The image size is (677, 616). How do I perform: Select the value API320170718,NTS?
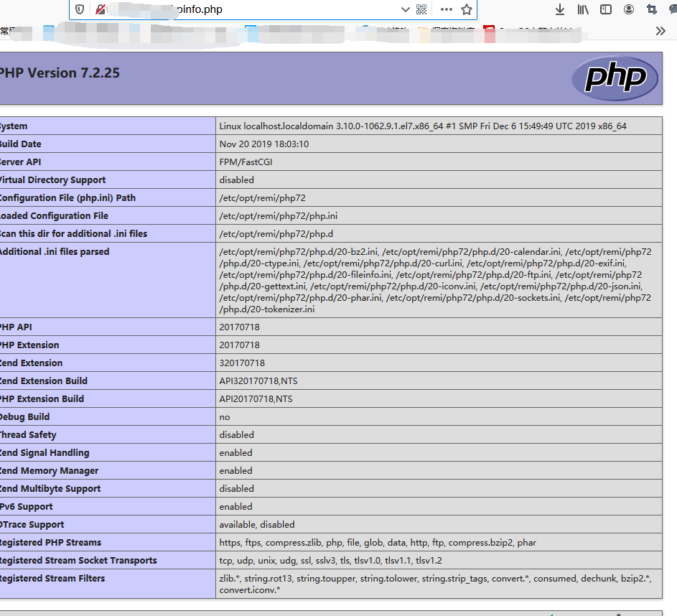click(258, 381)
